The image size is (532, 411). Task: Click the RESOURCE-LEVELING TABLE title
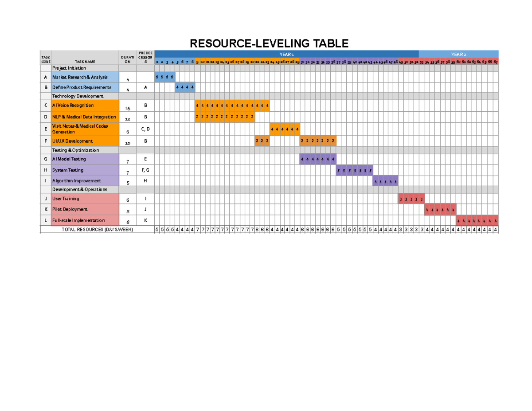[x=269, y=43]
